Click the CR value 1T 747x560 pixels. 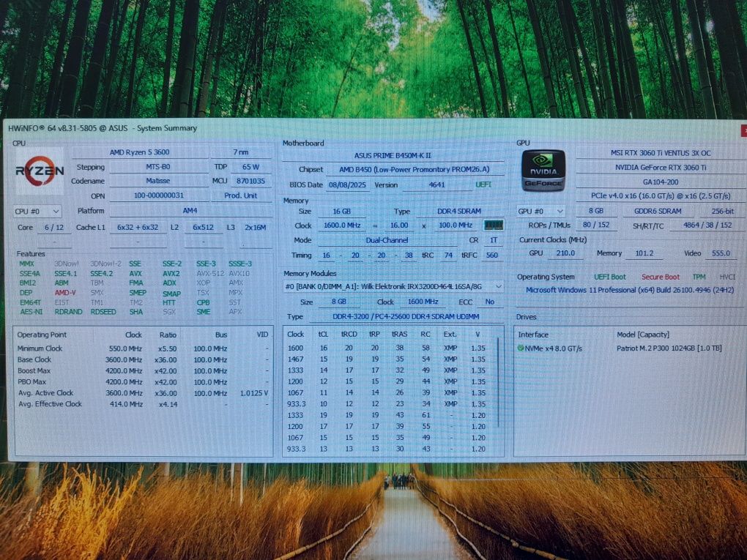[x=493, y=241]
